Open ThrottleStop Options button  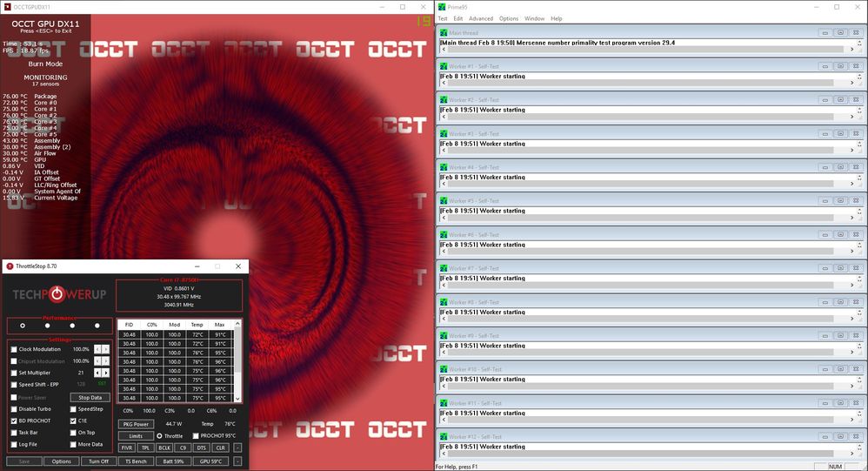(62, 461)
